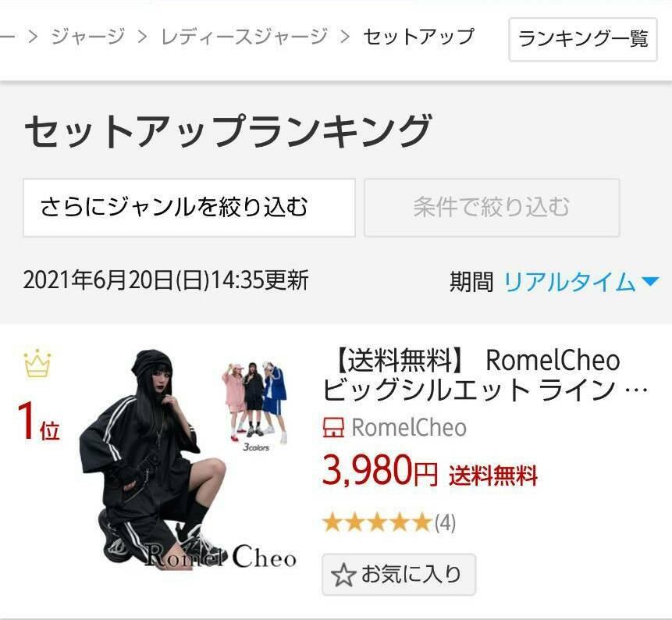Go to ジャージ breadcrumb category
Image resolution: width=672 pixels, height=620 pixels.
[x=88, y=37]
